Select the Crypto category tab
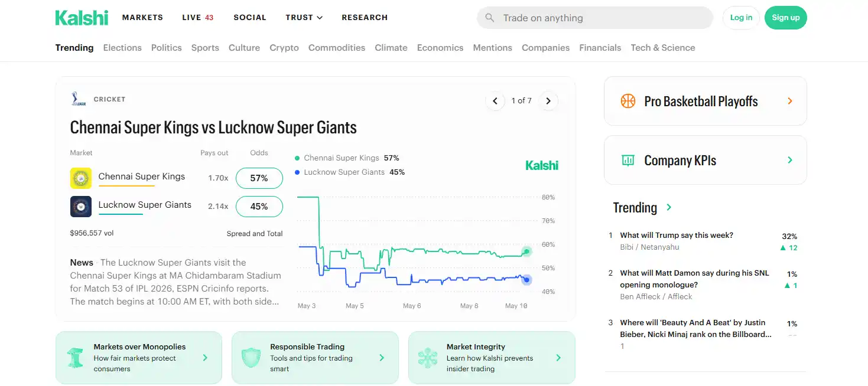 [x=284, y=48]
